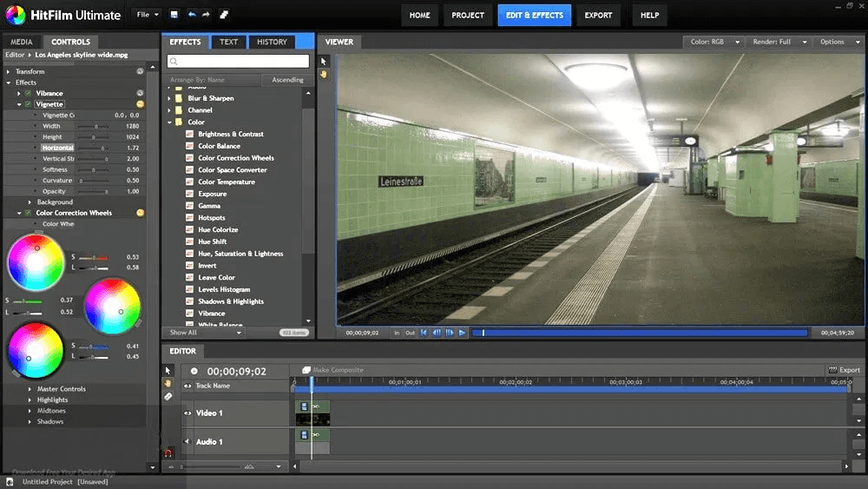Set the In point button
The width and height of the screenshot is (868, 489).
point(397,333)
